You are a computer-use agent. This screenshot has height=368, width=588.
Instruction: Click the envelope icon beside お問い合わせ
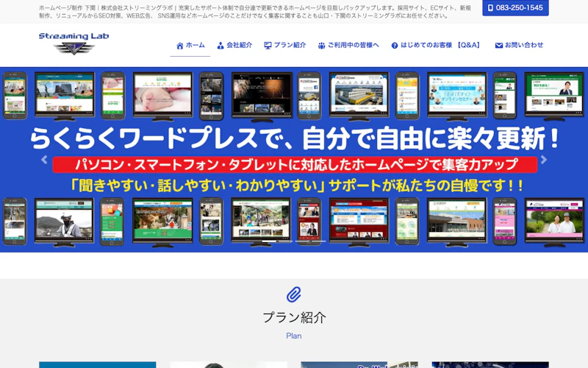click(x=499, y=46)
